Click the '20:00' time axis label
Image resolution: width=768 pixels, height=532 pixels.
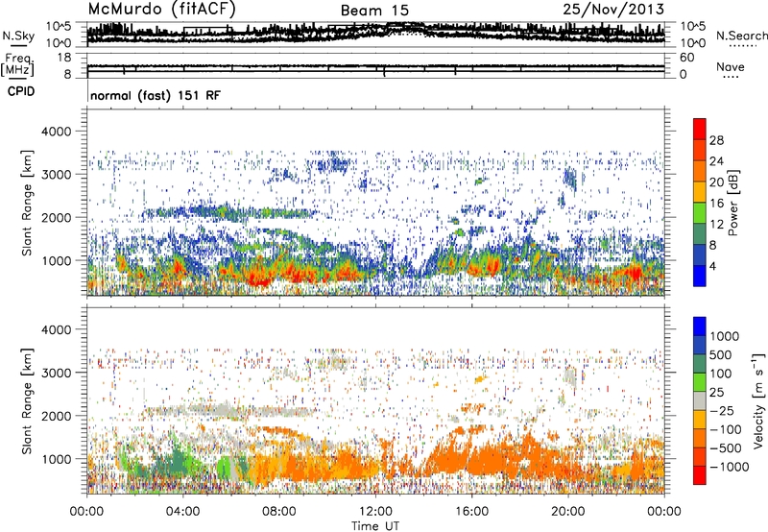click(x=568, y=512)
